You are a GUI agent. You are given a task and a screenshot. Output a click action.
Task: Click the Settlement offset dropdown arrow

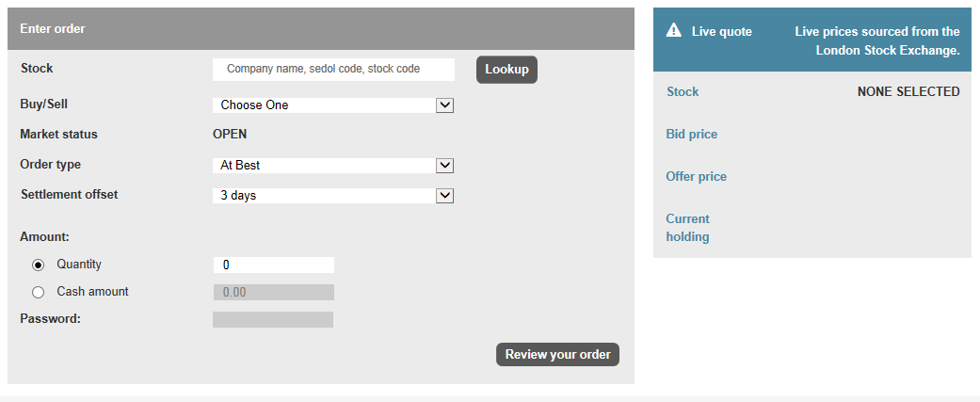click(444, 196)
